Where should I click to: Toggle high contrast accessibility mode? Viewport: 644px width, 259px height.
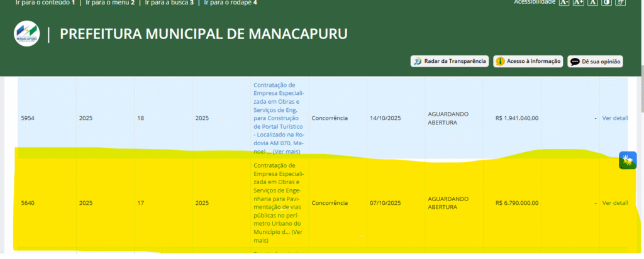point(606,3)
